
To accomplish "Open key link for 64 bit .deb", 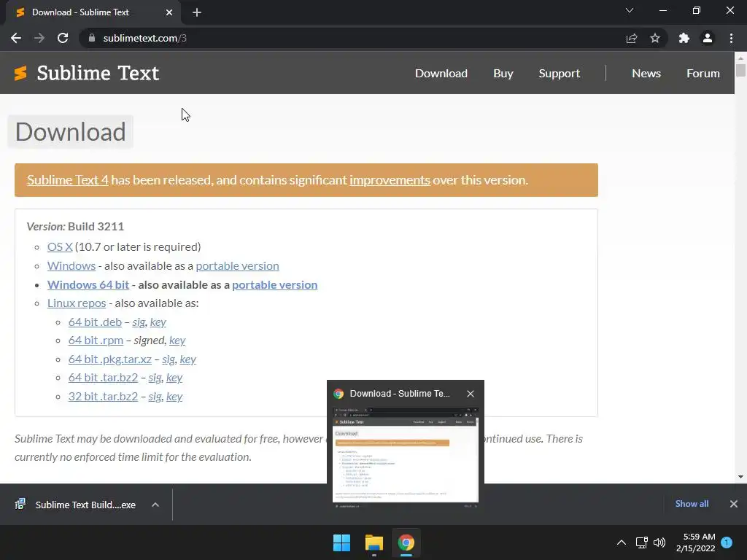I will (x=158, y=322).
